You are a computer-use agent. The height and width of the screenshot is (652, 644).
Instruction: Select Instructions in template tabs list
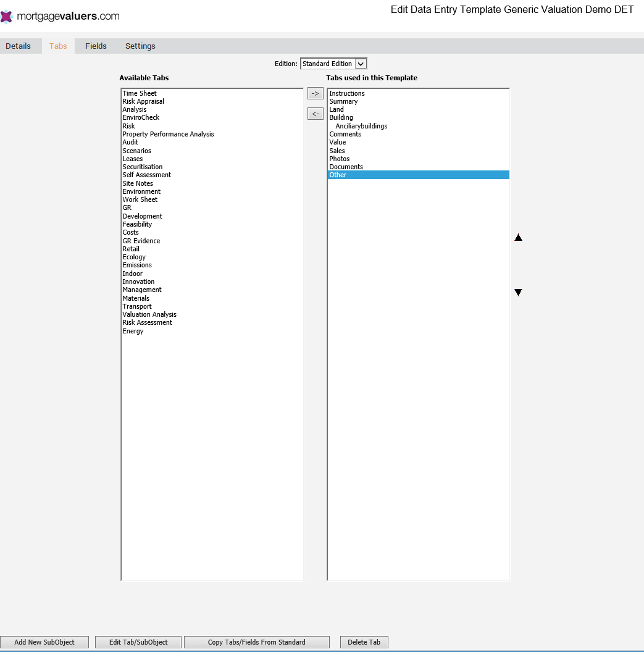pyautogui.click(x=419, y=93)
